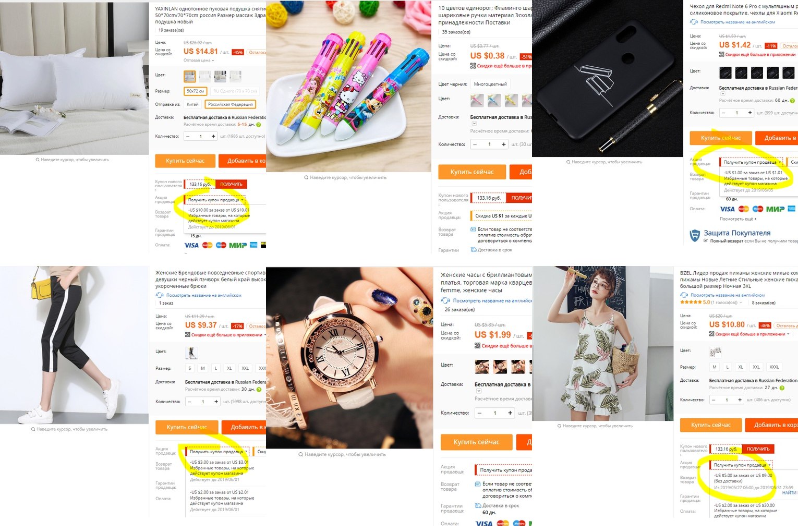798x532 pixels.
Task: Expand the shipping options chevron on the pens listing
Action: click(474, 124)
